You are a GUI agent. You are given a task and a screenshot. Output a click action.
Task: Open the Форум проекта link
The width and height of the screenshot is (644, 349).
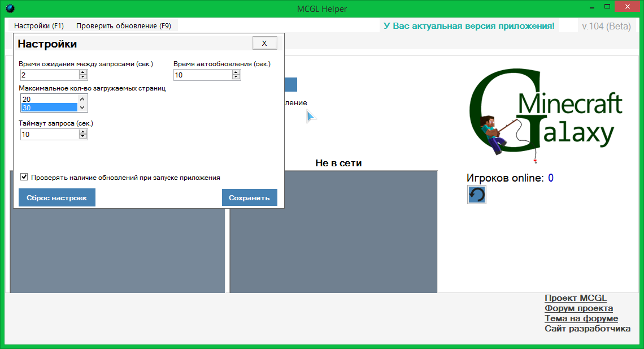click(x=578, y=308)
